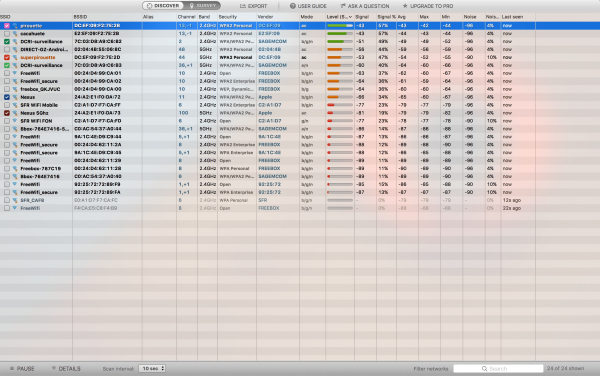
Task: Click the open Wi-Fi icon for FreeWifi 9A:1C:48:D9:C9:44
Action: click(x=15, y=137)
